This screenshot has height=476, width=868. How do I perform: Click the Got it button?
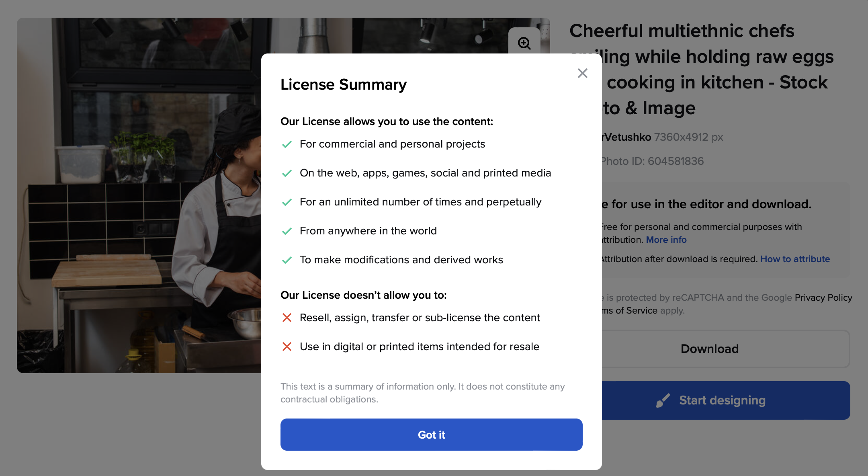[431, 435]
